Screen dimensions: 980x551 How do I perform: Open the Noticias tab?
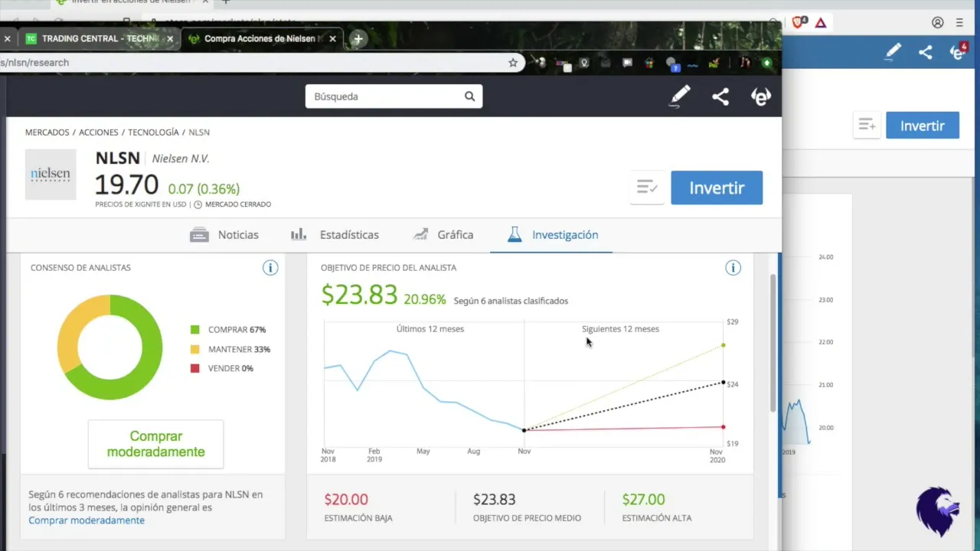224,235
